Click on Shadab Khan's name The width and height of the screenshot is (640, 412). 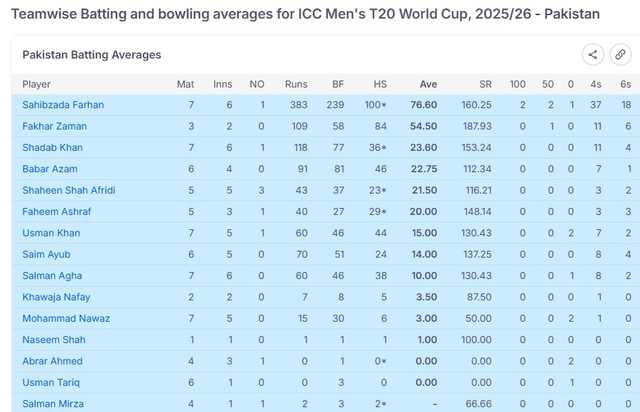53,147
